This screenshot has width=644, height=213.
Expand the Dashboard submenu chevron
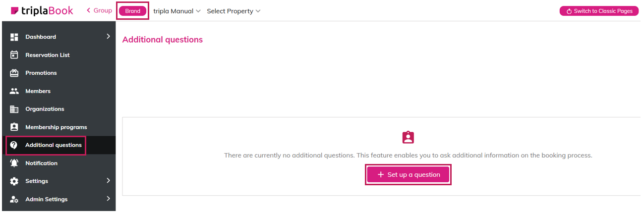coord(108,36)
